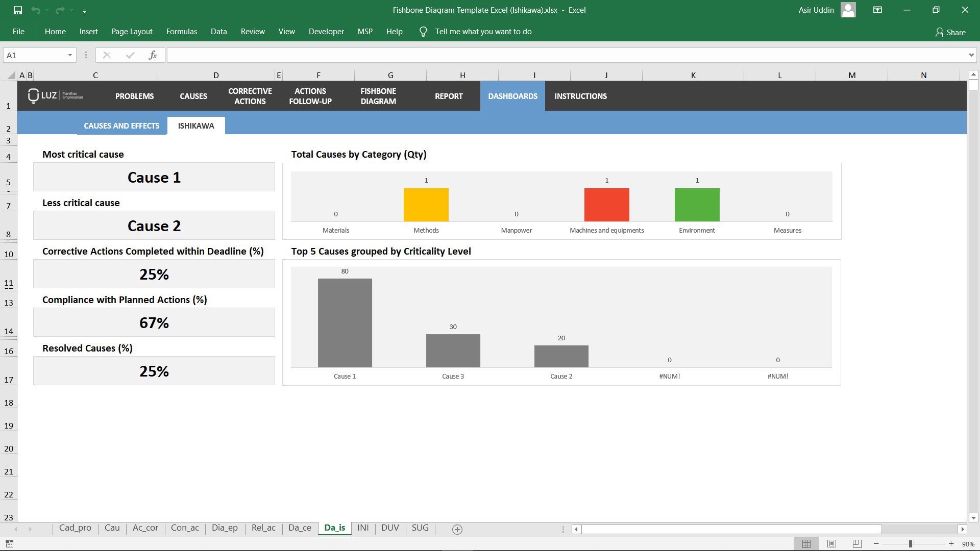This screenshot has width=980, height=551.
Task: Click the Insert Function (fx) icon
Action: pyautogui.click(x=153, y=55)
